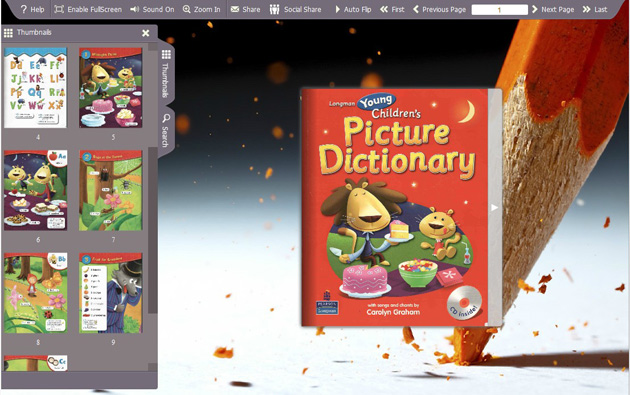Jump to the Last page

595,9
